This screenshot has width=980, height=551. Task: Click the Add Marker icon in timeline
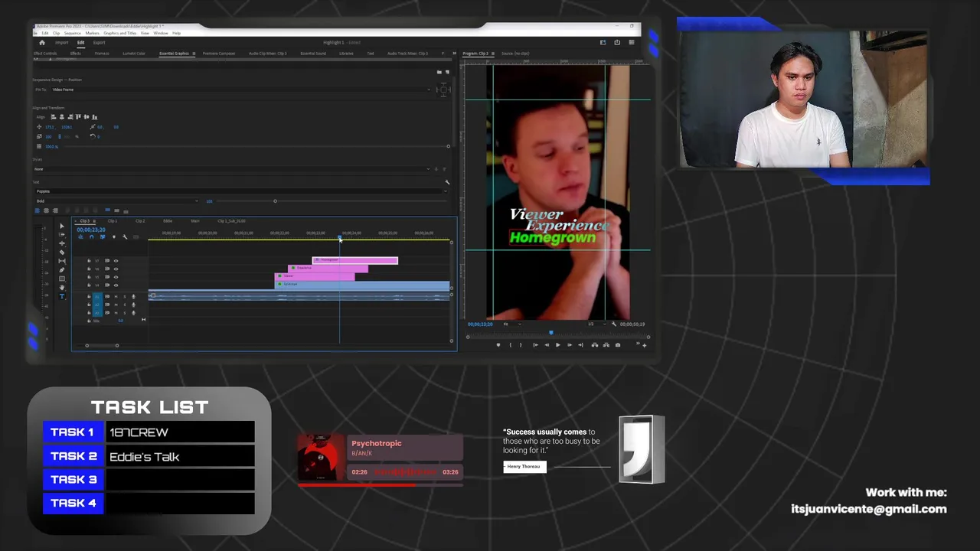(114, 236)
